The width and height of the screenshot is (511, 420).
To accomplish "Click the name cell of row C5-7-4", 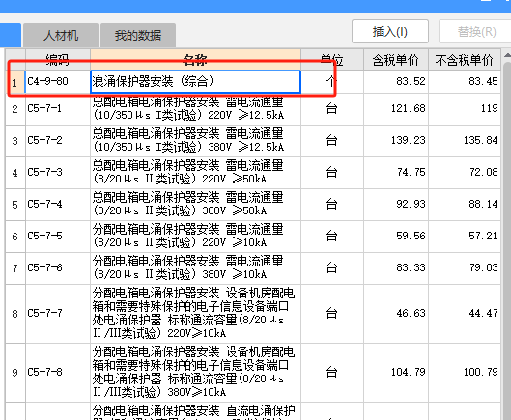I will (195, 205).
